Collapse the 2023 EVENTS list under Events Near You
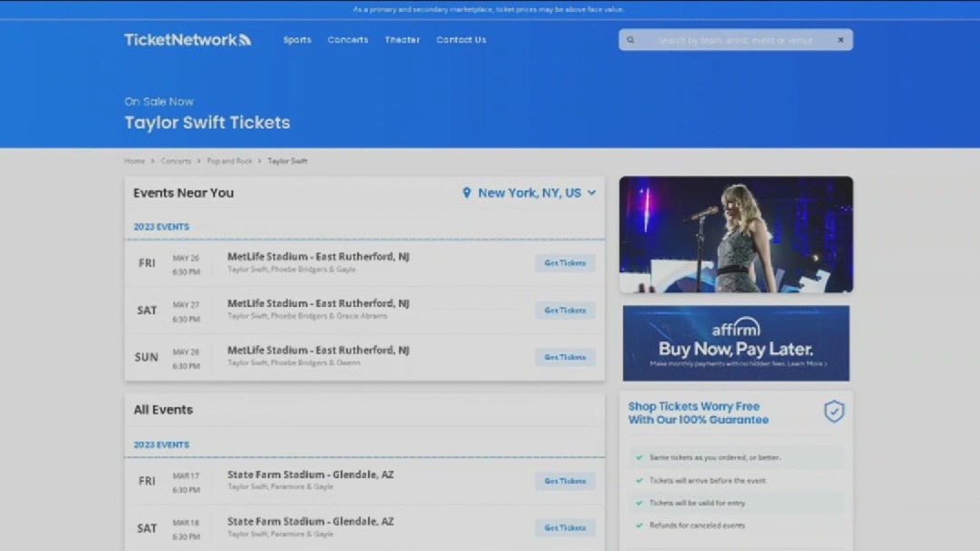This screenshot has width=980, height=551. [161, 226]
